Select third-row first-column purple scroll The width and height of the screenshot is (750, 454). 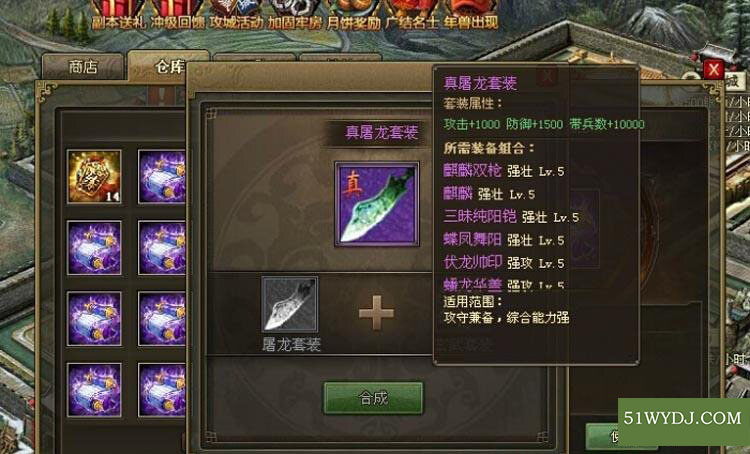tap(94, 319)
